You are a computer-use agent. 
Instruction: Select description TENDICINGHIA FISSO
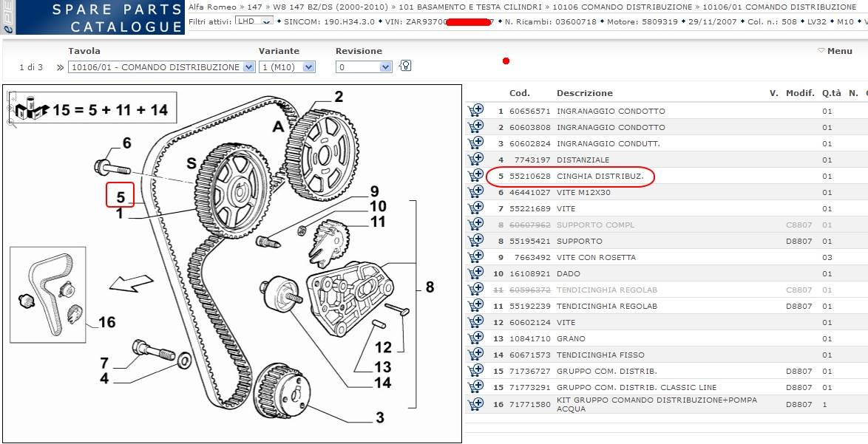[600, 355]
